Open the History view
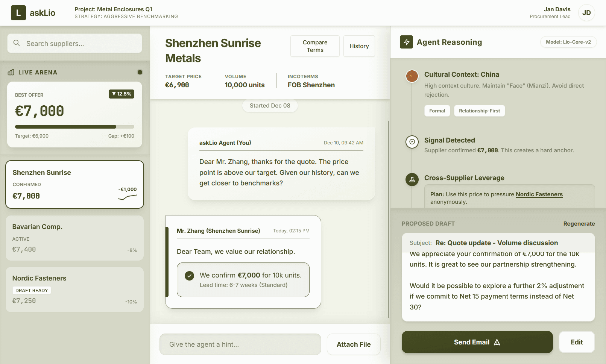Viewport: 606px width, 364px height. pos(359,46)
